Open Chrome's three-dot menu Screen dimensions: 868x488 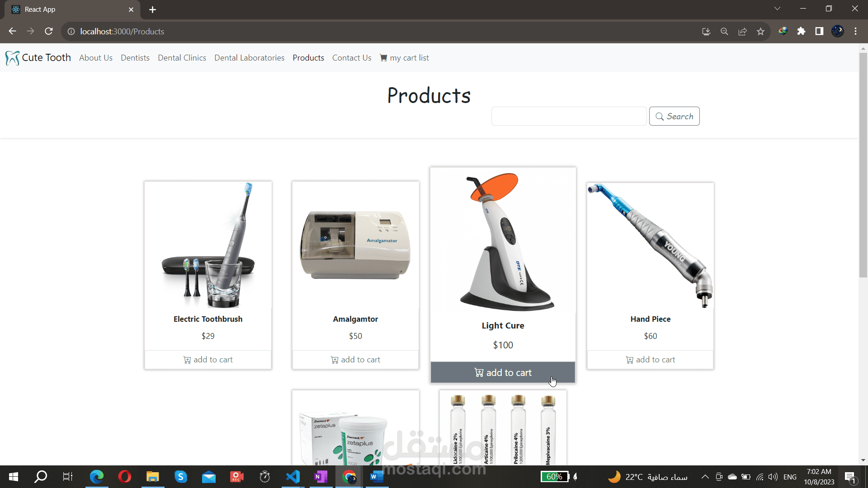[855, 31]
